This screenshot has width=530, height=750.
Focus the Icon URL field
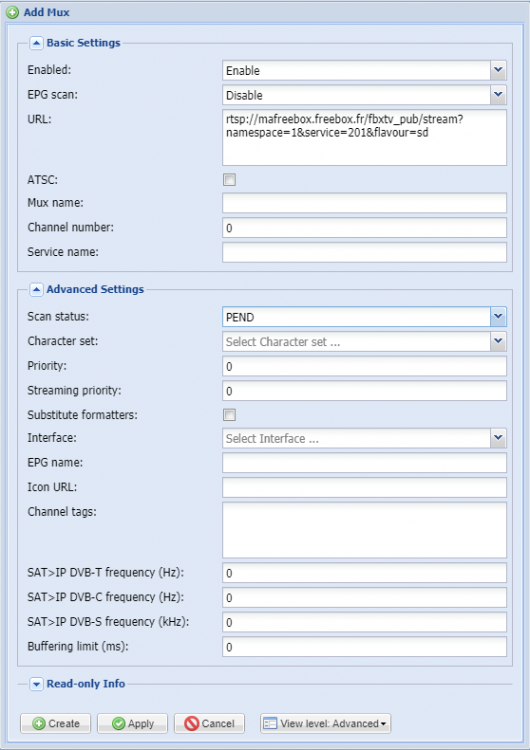(364, 487)
